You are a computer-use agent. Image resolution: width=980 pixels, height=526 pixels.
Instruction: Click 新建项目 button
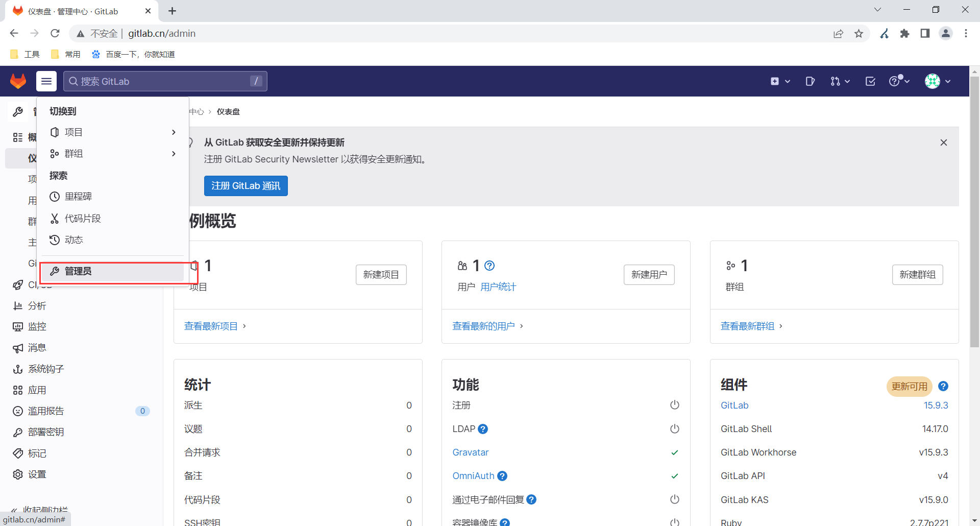pyautogui.click(x=381, y=275)
